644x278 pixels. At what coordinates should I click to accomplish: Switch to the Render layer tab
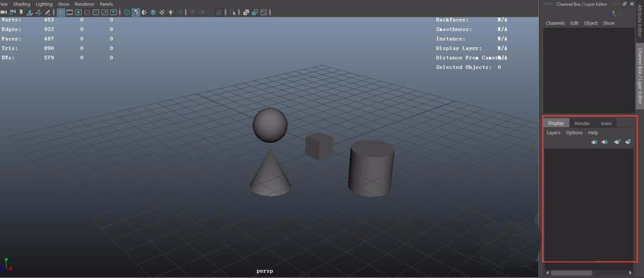pyautogui.click(x=582, y=123)
